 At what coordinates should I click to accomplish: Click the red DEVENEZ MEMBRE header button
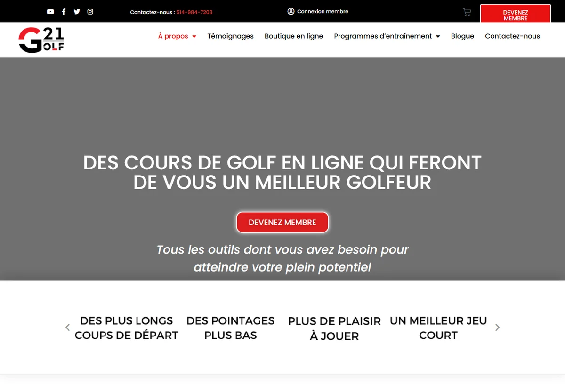click(x=516, y=14)
